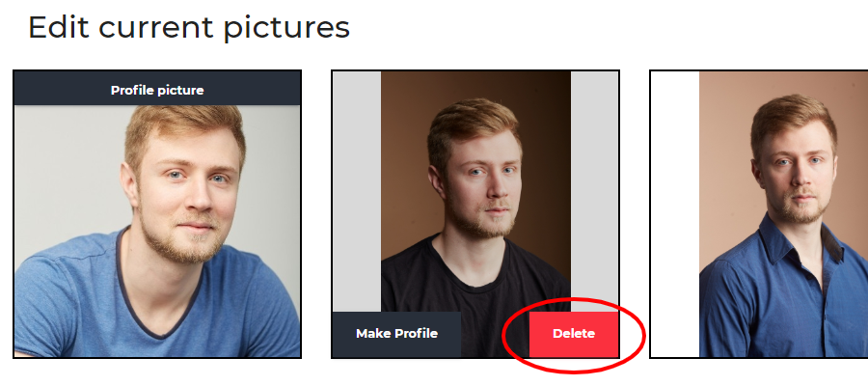Click the left gray bar beside black-shirt photo
The height and width of the screenshot is (386, 868).
coord(357,191)
